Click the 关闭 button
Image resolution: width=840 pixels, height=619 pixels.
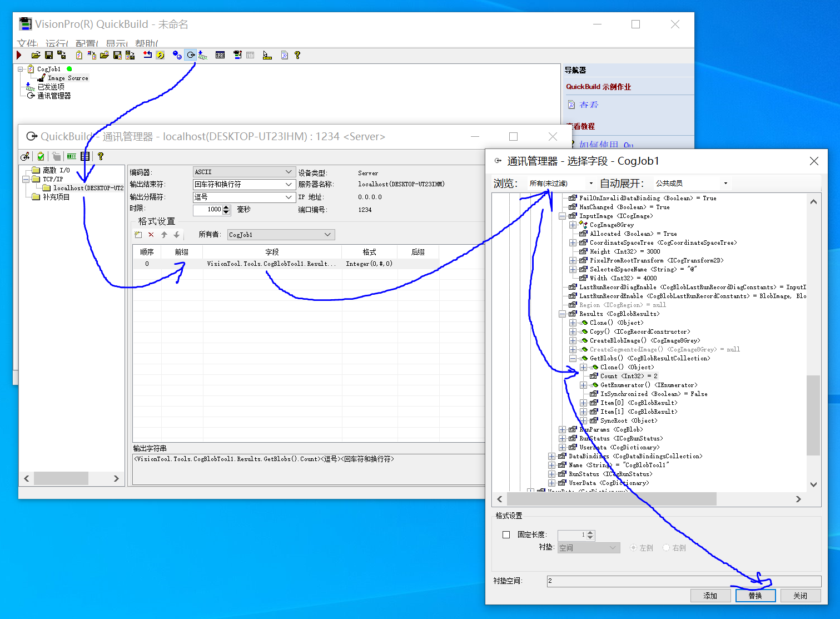801,596
